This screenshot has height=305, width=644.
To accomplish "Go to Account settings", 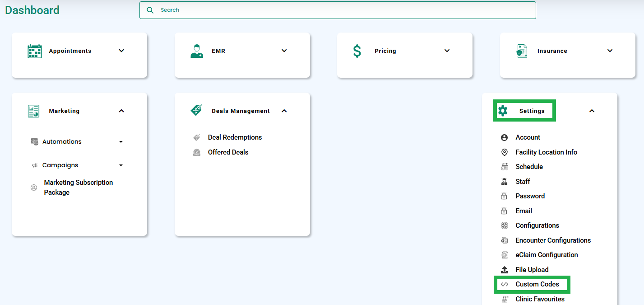I will coord(528,137).
